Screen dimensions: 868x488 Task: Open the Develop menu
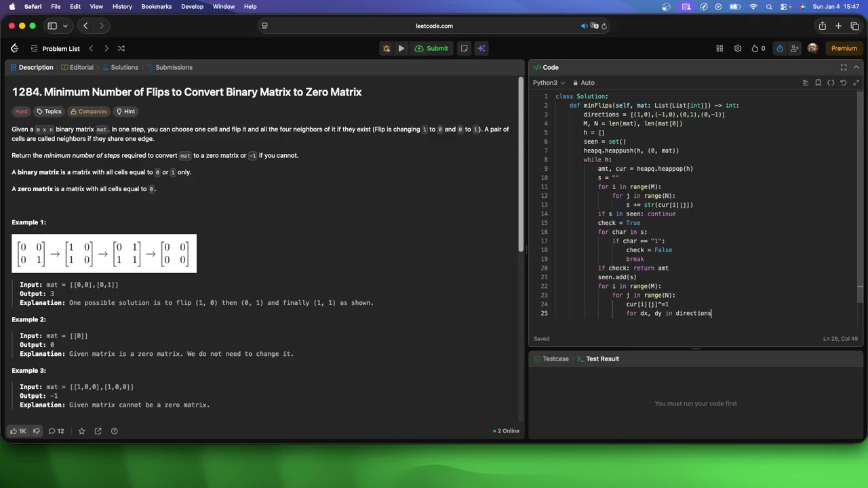tap(192, 7)
